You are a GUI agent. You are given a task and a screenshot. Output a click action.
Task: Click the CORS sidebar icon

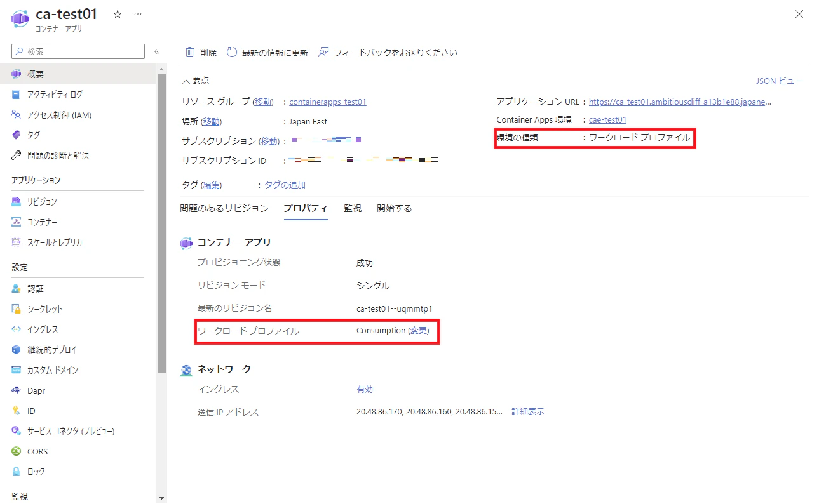click(17, 451)
